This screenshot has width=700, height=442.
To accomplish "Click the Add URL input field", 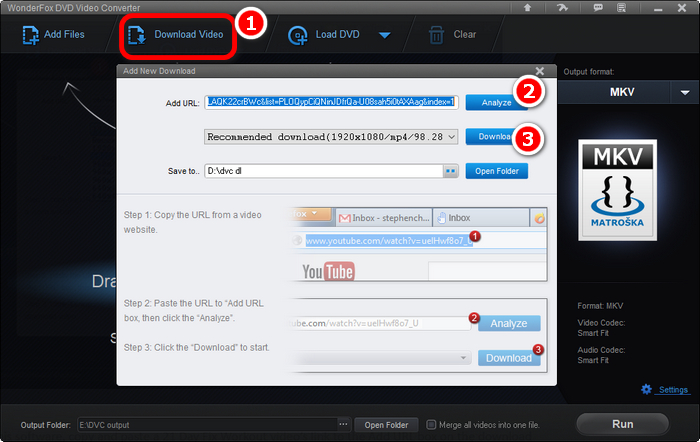I will (x=331, y=102).
